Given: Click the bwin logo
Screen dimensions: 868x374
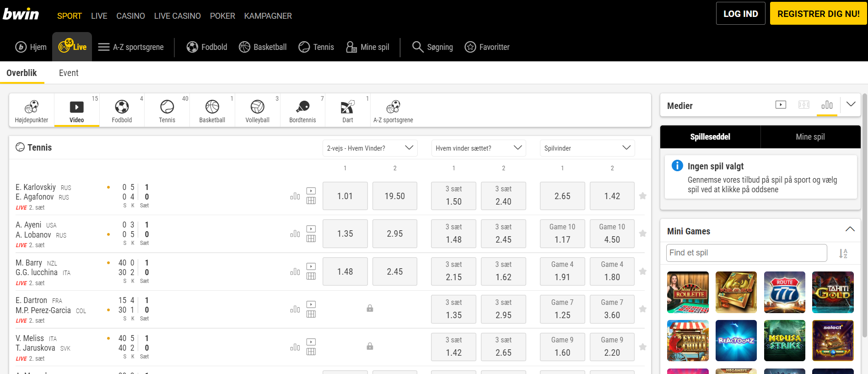Looking at the screenshot, I should coord(21,14).
